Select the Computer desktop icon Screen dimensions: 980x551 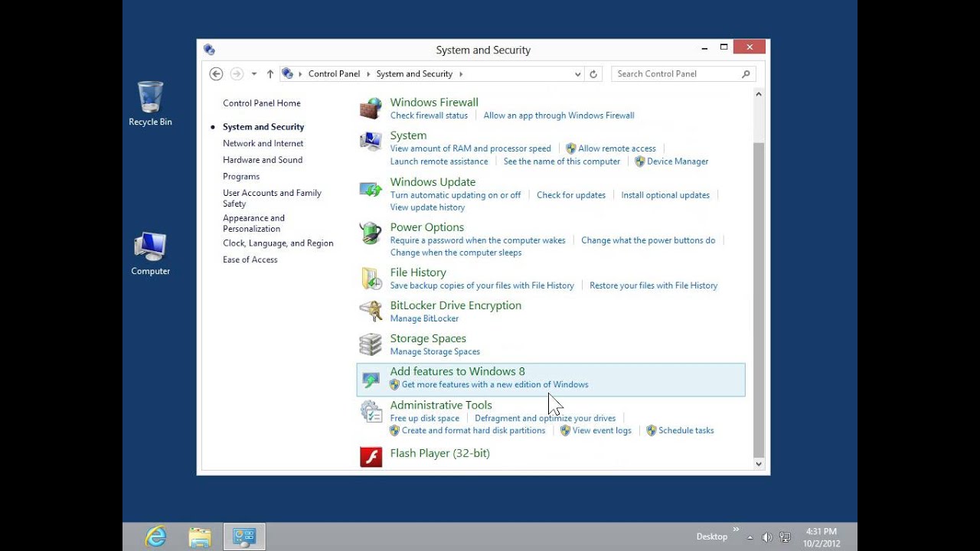click(150, 254)
